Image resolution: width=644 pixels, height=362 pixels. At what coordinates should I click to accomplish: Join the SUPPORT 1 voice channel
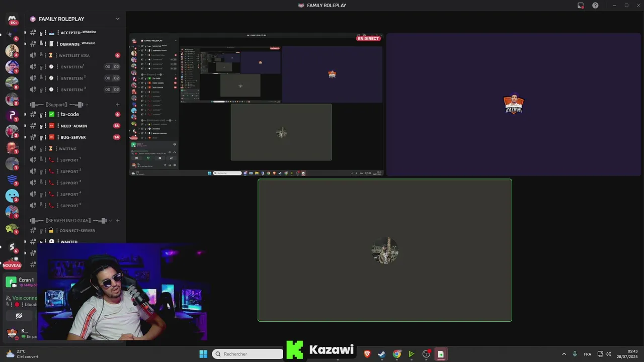74,160
